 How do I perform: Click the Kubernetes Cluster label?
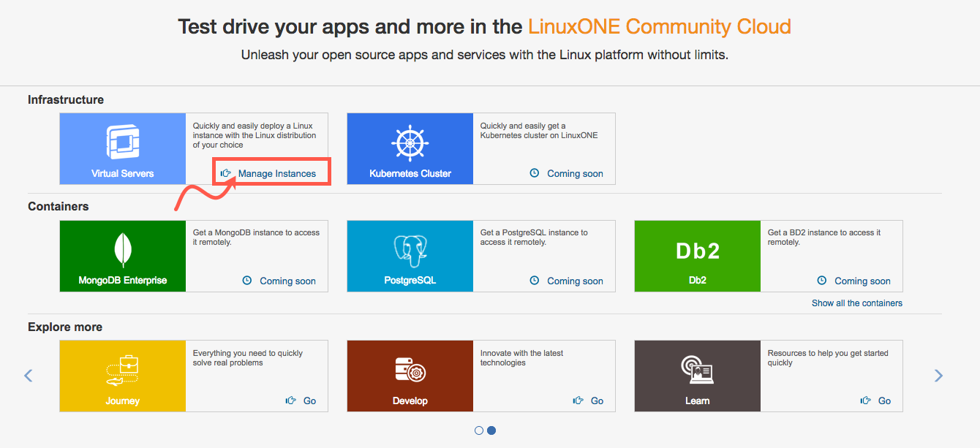pos(410,173)
